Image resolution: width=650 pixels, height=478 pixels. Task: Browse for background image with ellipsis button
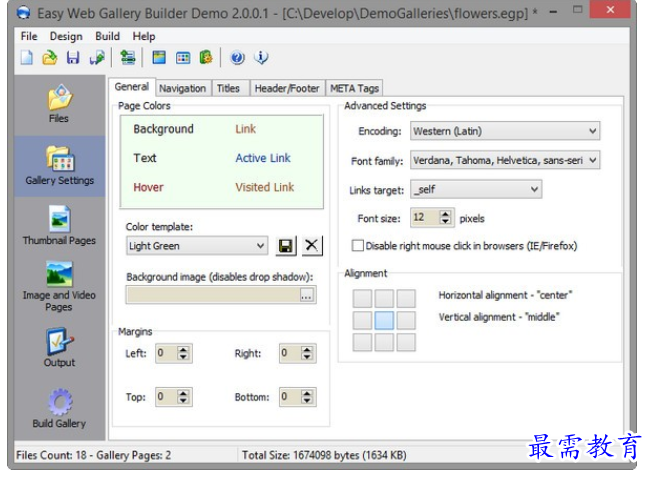(307, 295)
